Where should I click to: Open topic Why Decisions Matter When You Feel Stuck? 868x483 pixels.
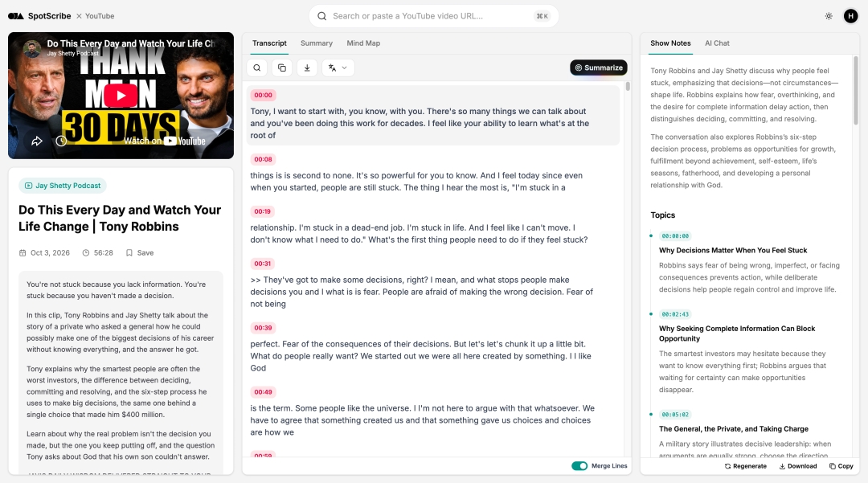click(732, 250)
